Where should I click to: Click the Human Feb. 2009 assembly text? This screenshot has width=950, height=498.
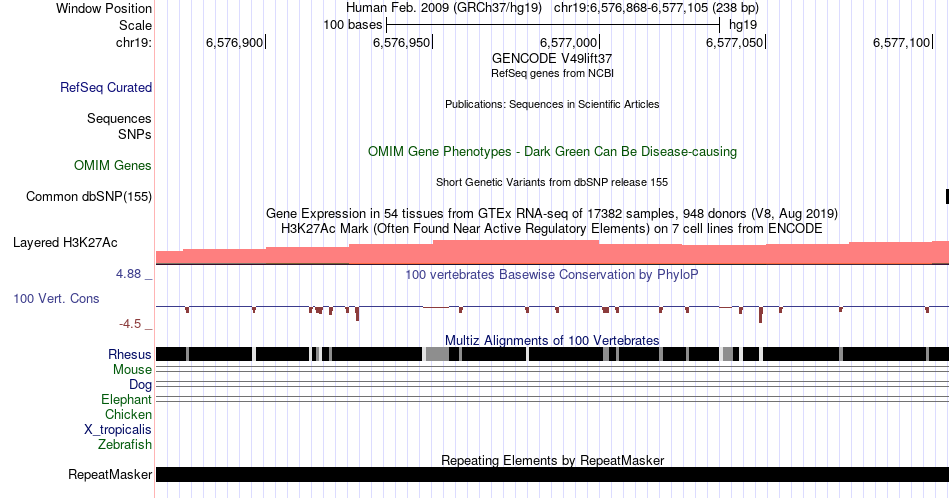[x=446, y=8]
